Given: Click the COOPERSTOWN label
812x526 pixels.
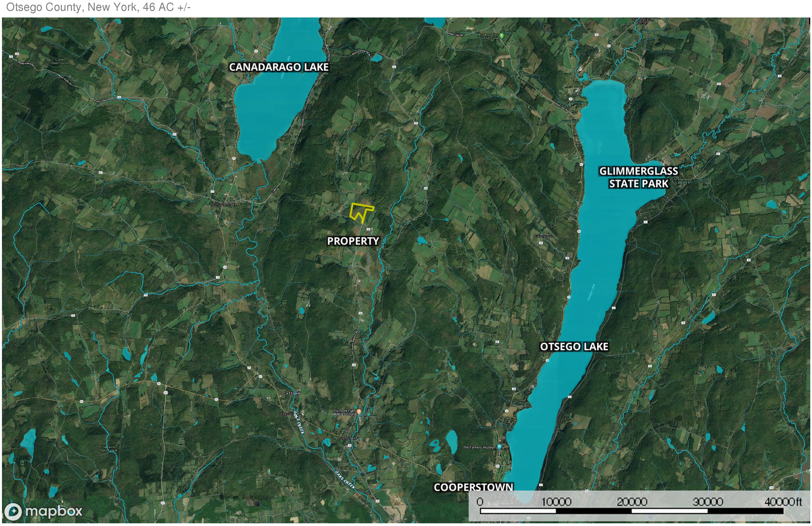Looking at the screenshot, I should [473, 487].
